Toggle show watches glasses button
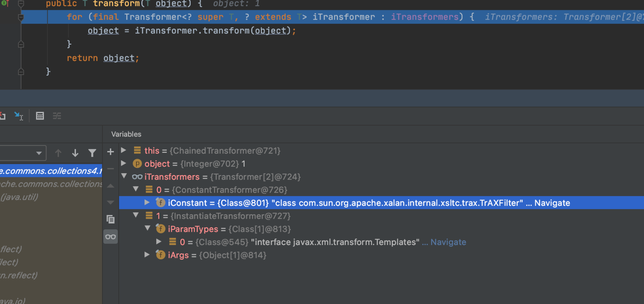This screenshot has width=644, height=304. click(111, 237)
